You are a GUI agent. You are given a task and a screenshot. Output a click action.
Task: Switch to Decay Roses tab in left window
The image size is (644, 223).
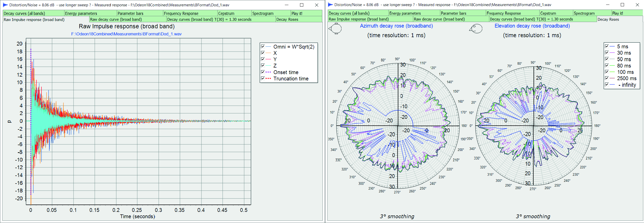287,19
